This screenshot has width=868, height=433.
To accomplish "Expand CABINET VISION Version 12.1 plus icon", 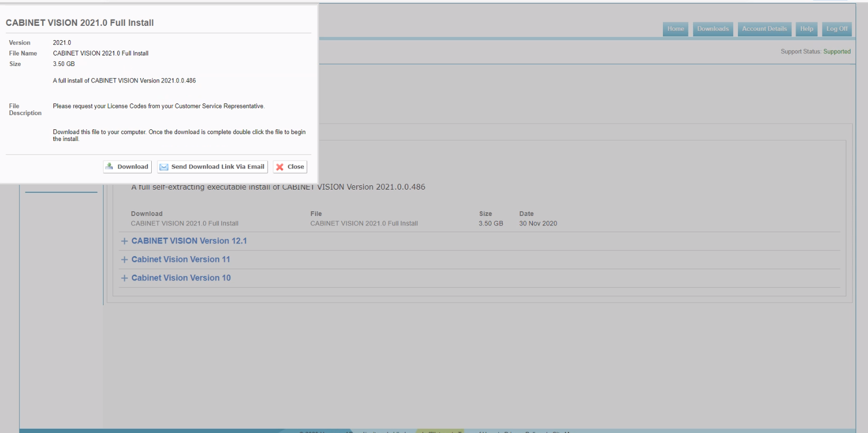I will [124, 241].
